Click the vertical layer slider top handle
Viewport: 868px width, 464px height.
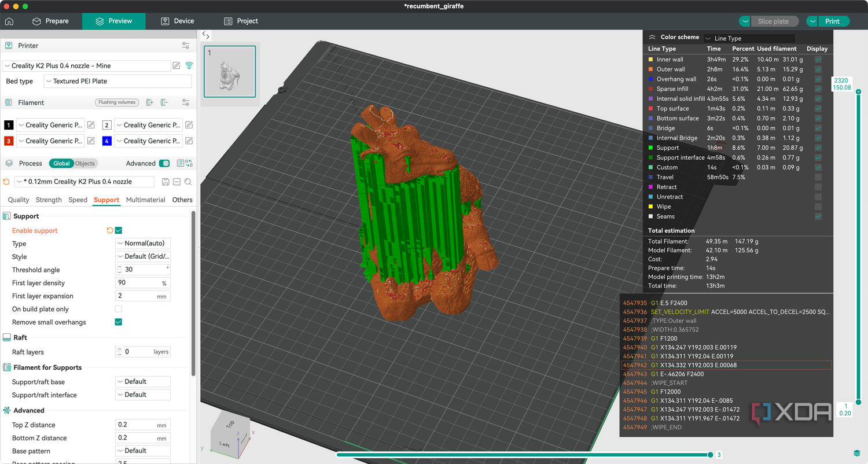click(858, 91)
